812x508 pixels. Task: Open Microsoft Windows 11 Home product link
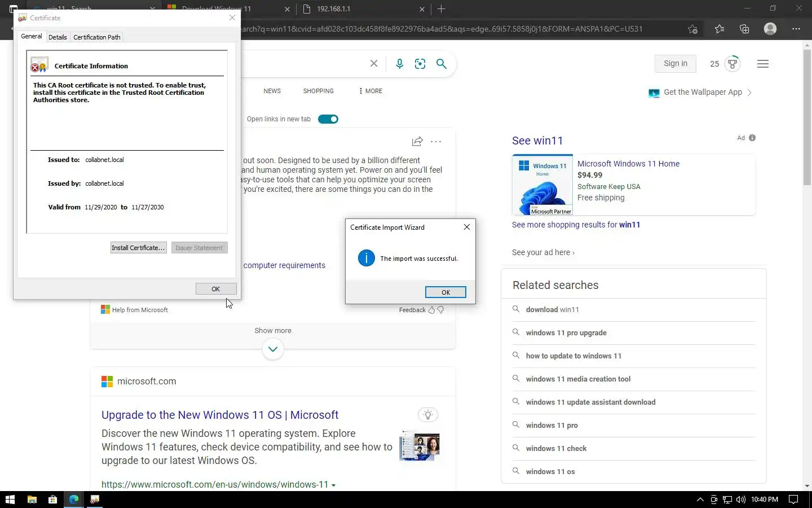click(x=628, y=164)
